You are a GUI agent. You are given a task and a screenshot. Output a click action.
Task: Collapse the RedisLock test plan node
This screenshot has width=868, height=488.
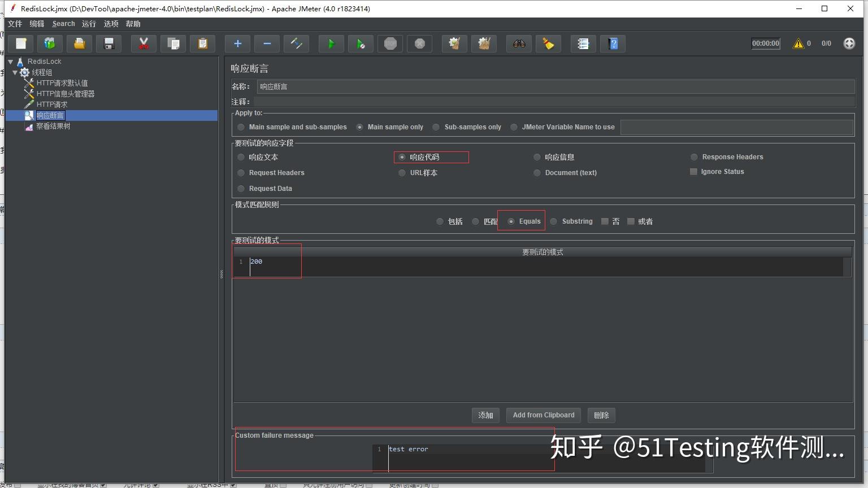click(x=11, y=62)
